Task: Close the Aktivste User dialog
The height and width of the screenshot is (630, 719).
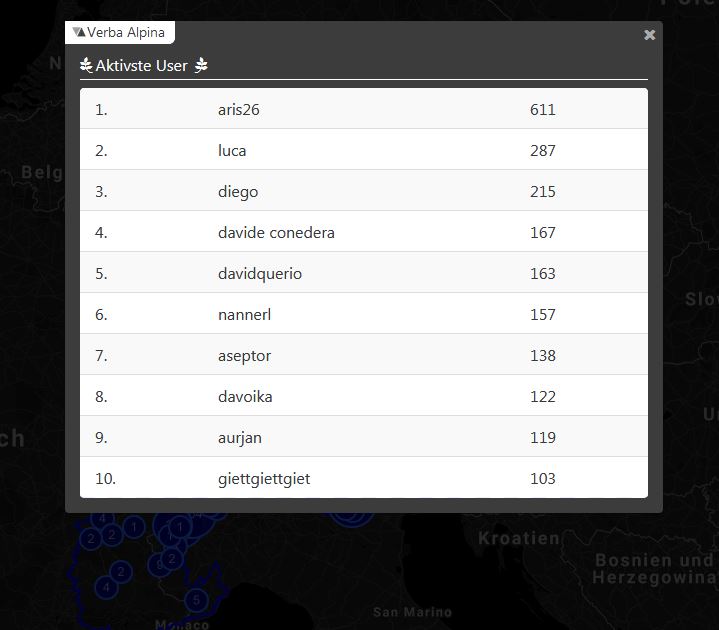Action: click(x=650, y=35)
